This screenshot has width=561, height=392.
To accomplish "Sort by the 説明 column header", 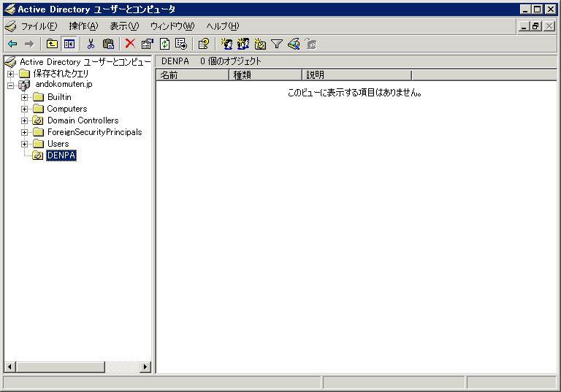I will pos(357,75).
